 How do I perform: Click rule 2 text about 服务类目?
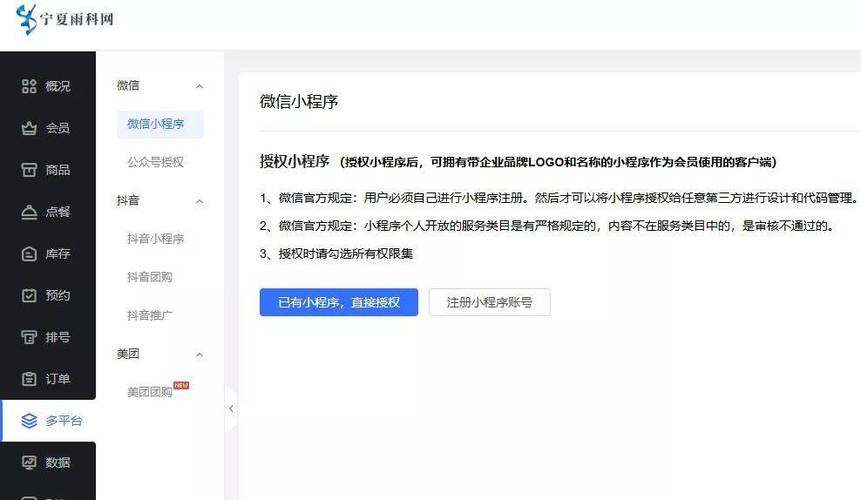pos(546,226)
